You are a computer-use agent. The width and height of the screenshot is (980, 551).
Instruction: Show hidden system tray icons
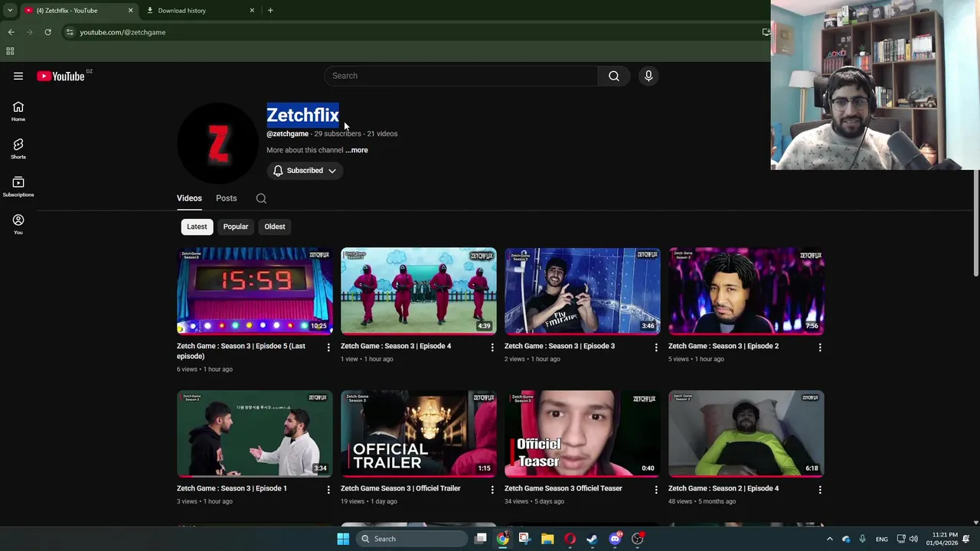(829, 539)
